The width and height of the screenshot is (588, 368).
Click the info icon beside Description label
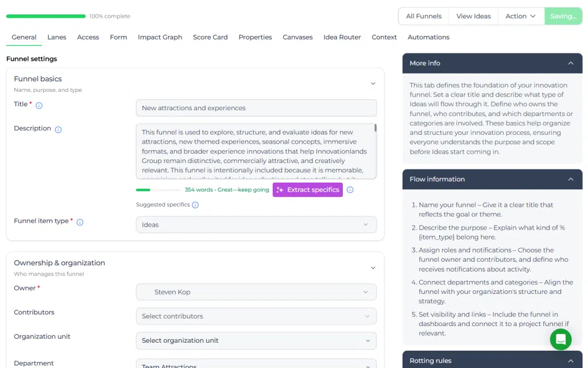58,130
